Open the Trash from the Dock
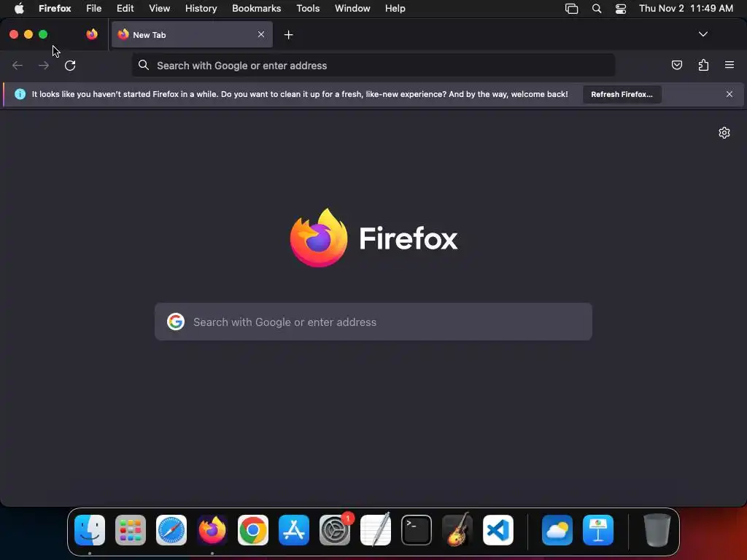This screenshot has width=747, height=560. tap(657, 530)
